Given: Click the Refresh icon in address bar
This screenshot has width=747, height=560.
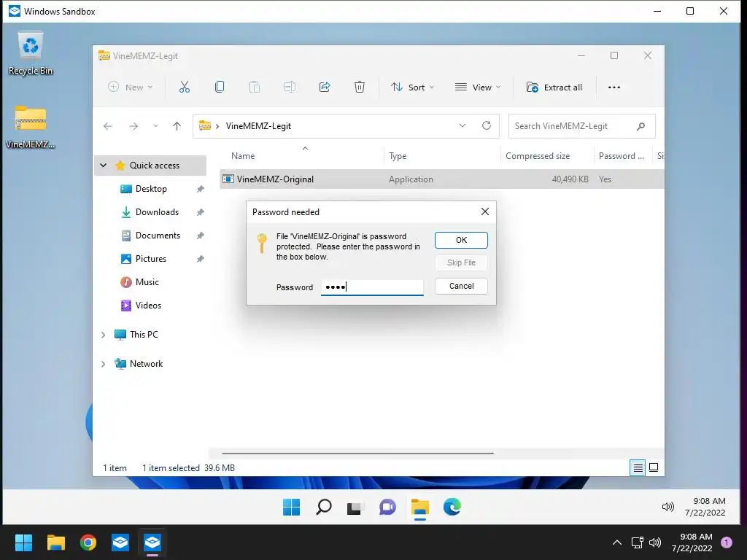Looking at the screenshot, I should [487, 125].
